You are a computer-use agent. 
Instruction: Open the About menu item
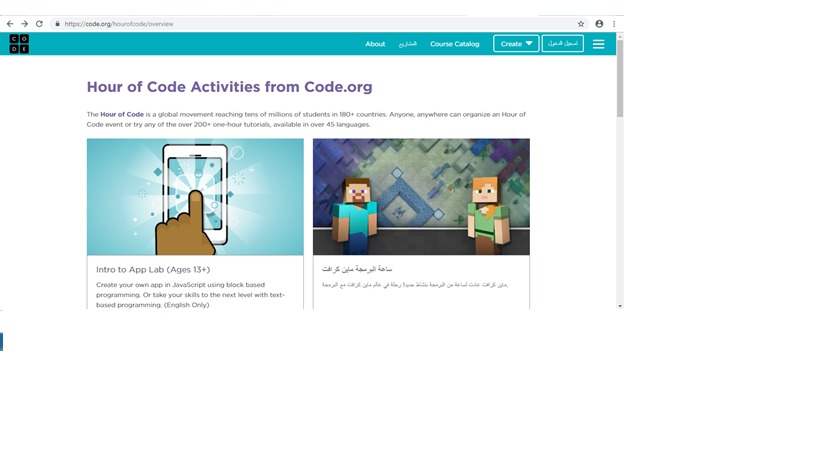(x=375, y=44)
